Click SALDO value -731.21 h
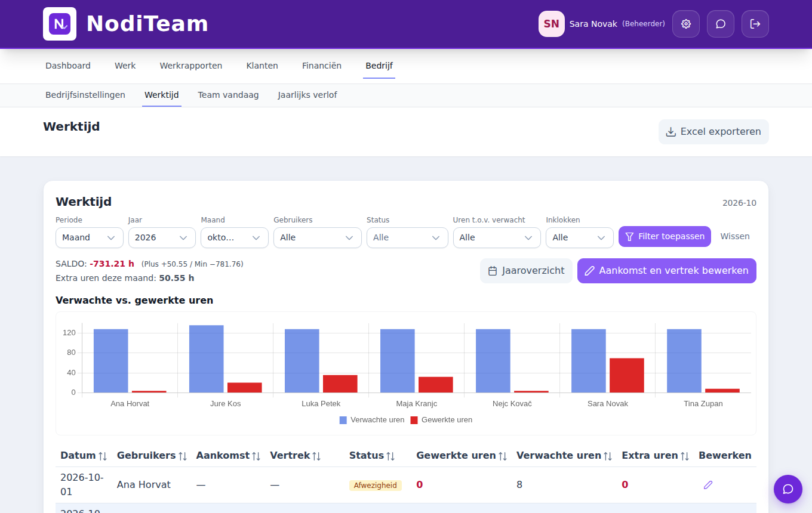This screenshot has width=812, height=513. point(112,264)
